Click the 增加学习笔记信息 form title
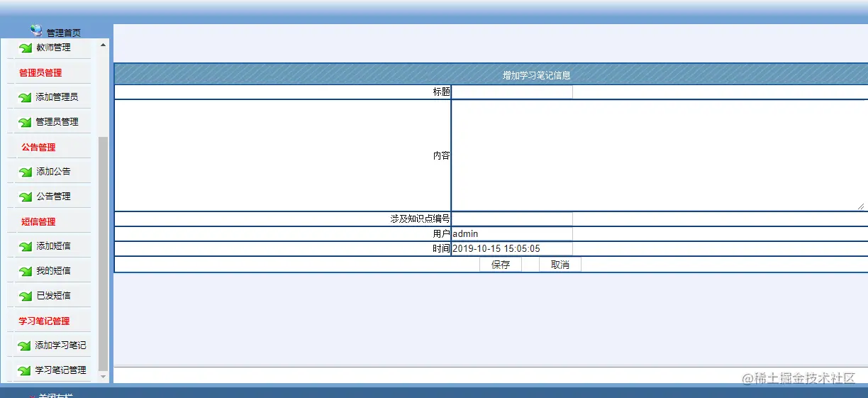Image resolution: width=868 pixels, height=398 pixels. (x=537, y=75)
